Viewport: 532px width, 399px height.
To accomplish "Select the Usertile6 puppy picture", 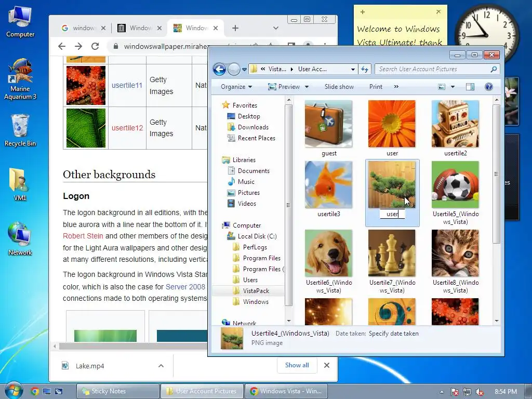I will click(328, 253).
